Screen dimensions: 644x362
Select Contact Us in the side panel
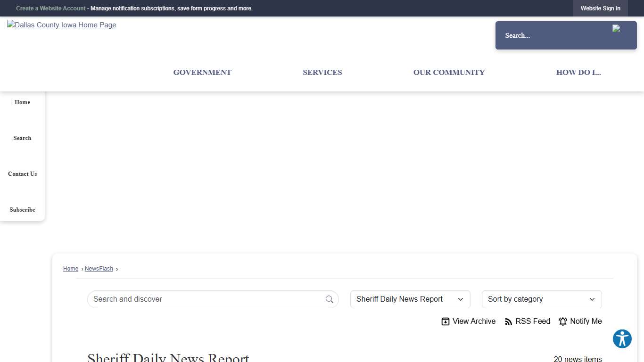pyautogui.click(x=22, y=174)
